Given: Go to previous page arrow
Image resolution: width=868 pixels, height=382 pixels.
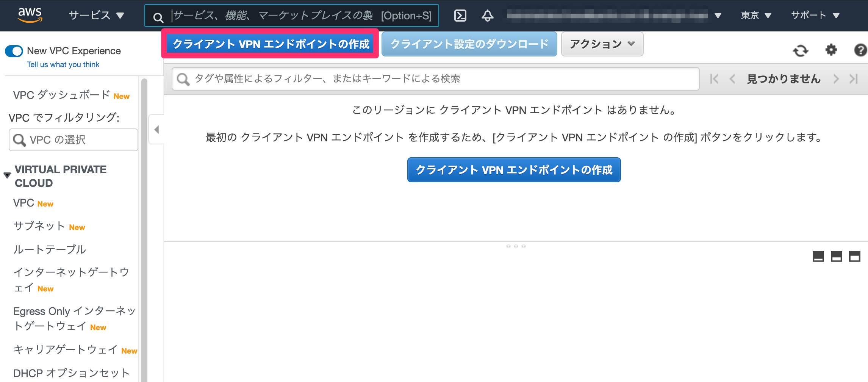Looking at the screenshot, I should click(x=732, y=79).
